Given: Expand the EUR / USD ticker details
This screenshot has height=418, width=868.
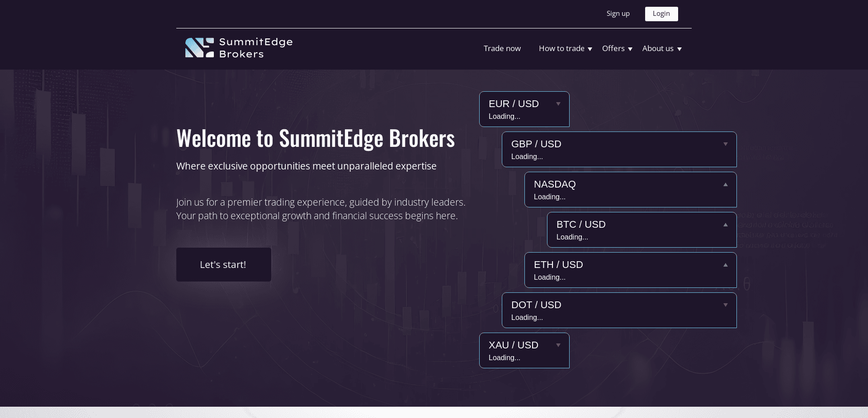Looking at the screenshot, I should pos(558,103).
